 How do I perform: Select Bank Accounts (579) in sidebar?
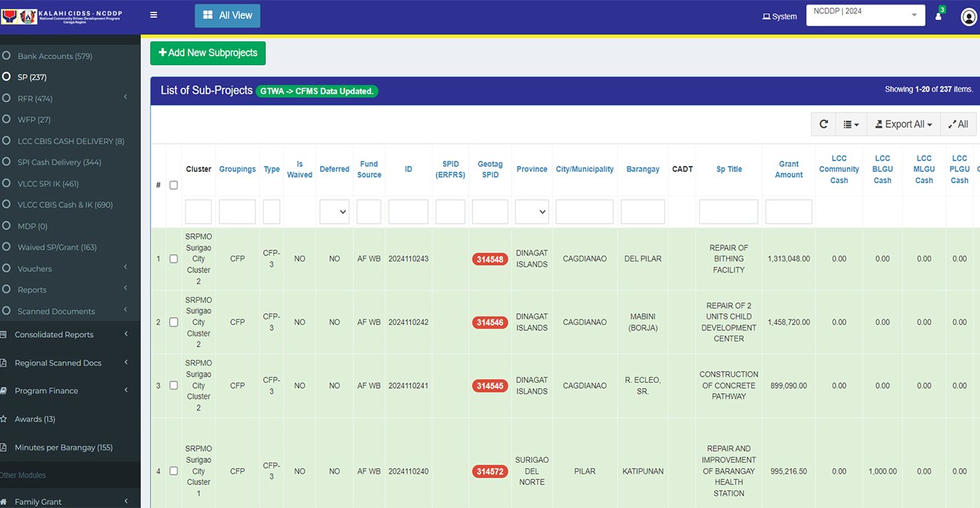point(55,56)
